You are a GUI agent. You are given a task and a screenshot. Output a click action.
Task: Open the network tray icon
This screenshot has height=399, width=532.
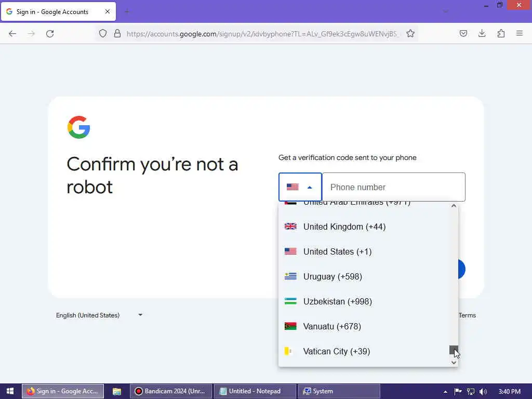point(471,392)
